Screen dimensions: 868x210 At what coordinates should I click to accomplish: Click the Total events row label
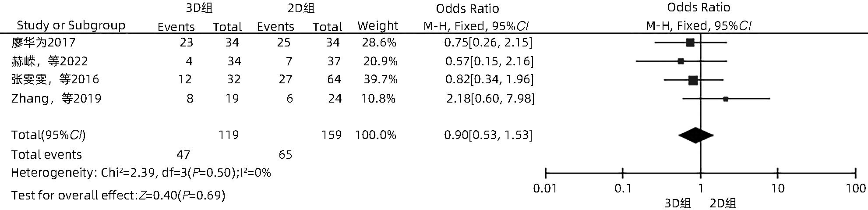point(46,155)
